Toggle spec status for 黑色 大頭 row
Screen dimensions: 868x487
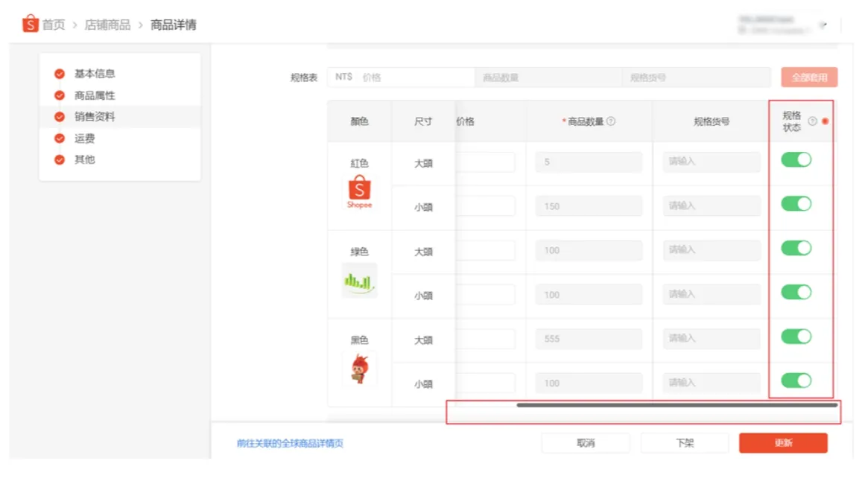point(796,336)
